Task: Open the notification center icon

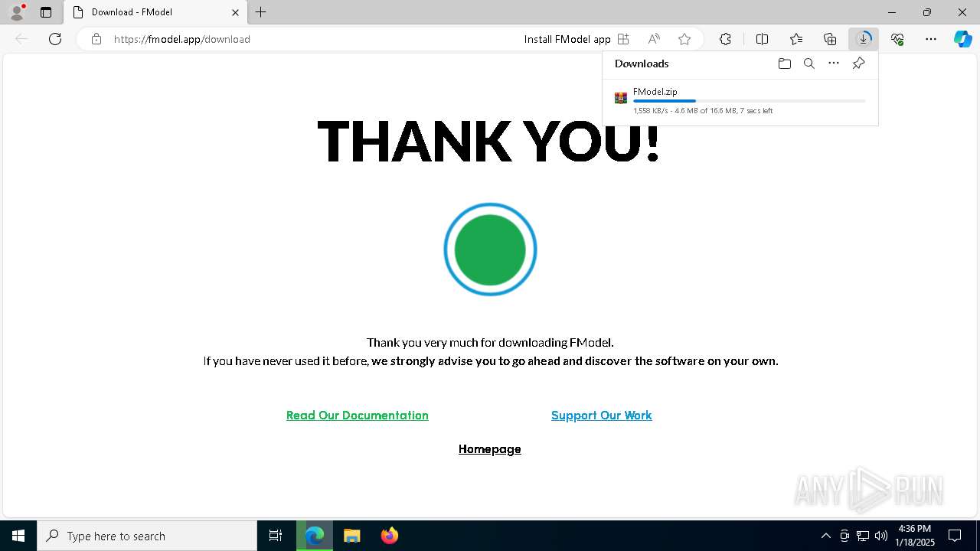Action: (955, 536)
